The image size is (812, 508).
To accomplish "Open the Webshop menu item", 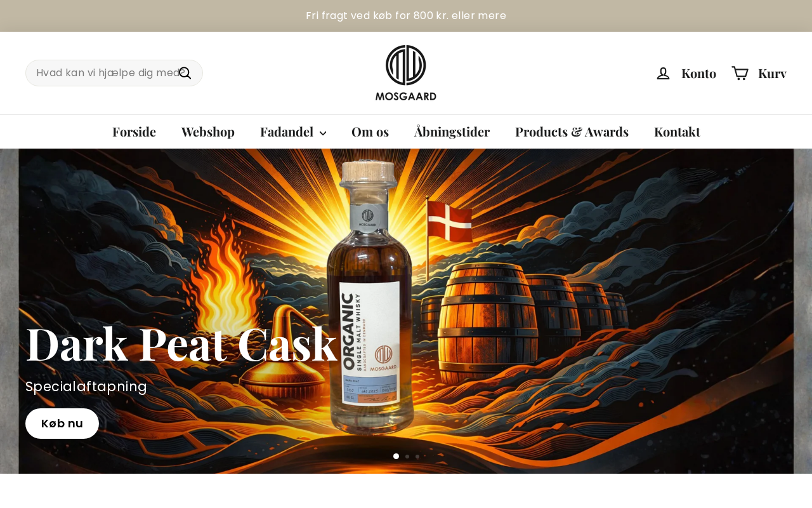I will (x=208, y=132).
